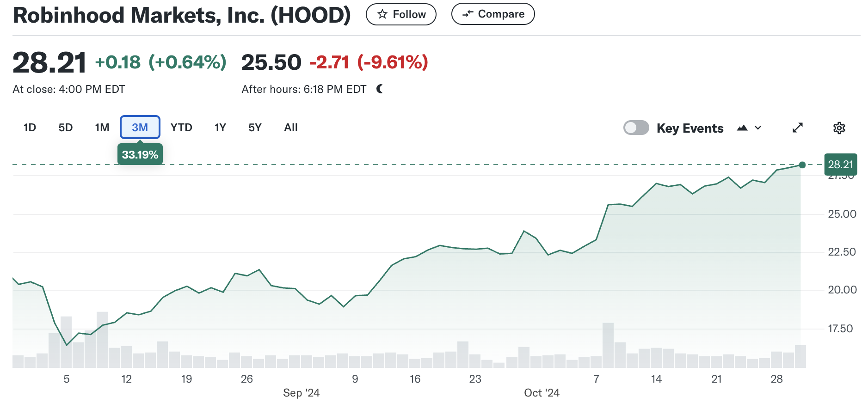Viewport: 868px width, 409px height.
Task: Click the 33.19% change badge
Action: pos(140,154)
